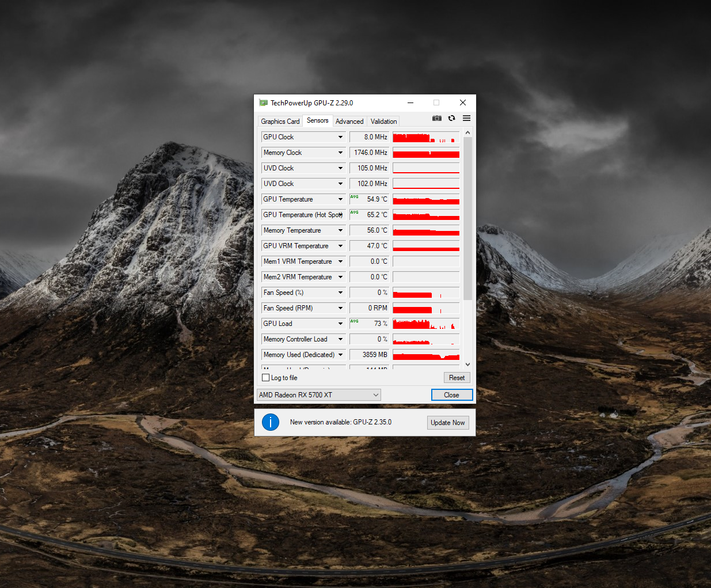Click the Close button in GPU-Z
The width and height of the screenshot is (711, 588).
click(x=452, y=395)
